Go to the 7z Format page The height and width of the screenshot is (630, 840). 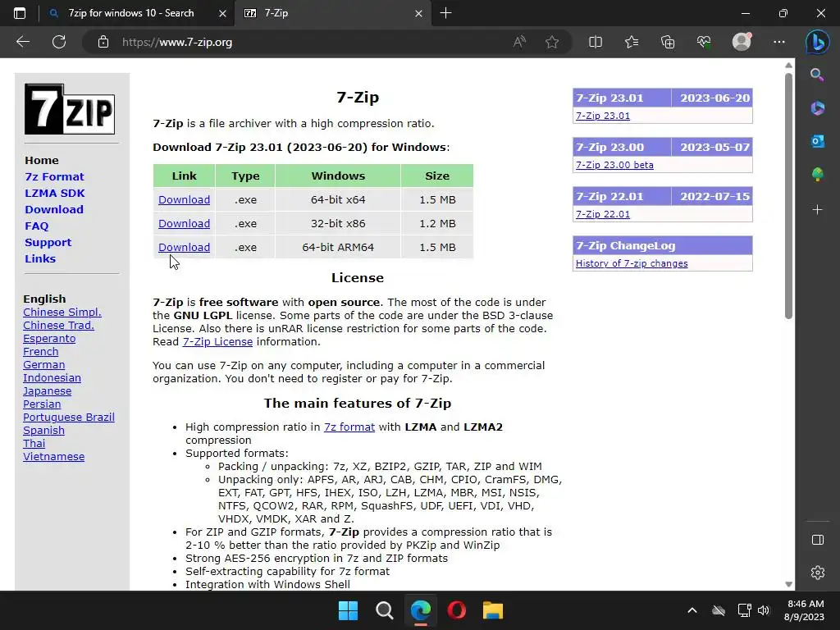coord(54,177)
